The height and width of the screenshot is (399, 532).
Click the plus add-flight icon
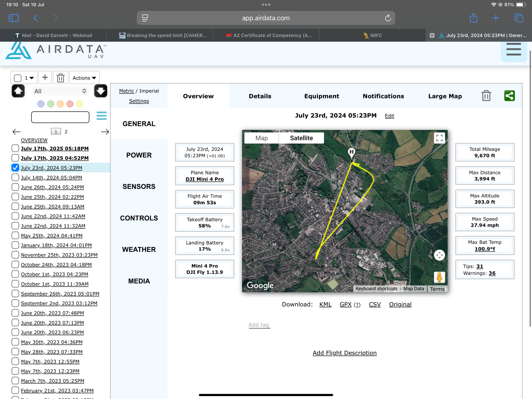click(45, 78)
